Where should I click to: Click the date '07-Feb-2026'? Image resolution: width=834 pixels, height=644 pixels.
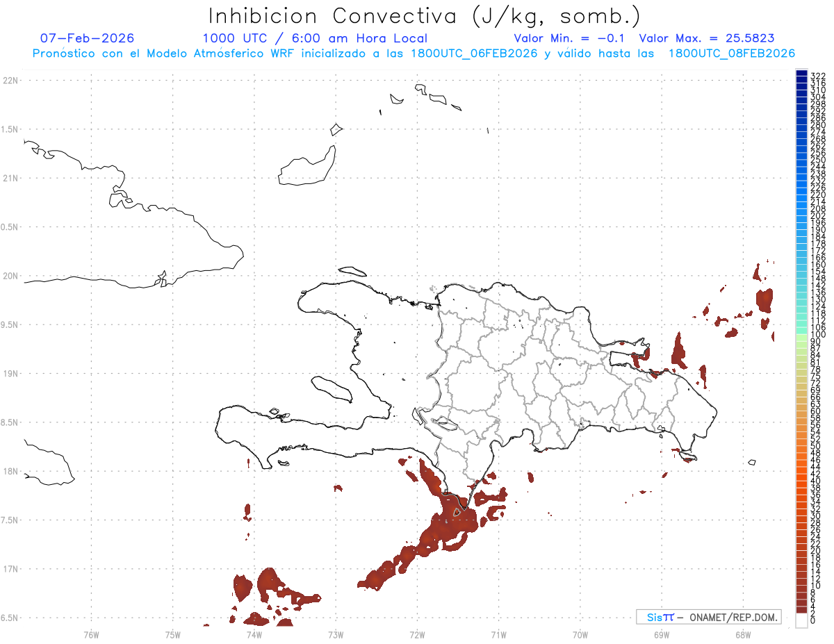[88, 38]
